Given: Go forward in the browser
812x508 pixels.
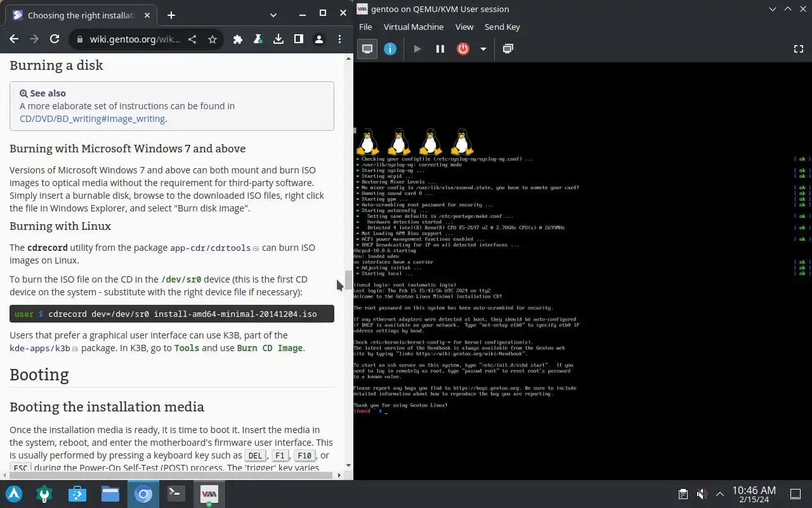Looking at the screenshot, I should (x=34, y=39).
